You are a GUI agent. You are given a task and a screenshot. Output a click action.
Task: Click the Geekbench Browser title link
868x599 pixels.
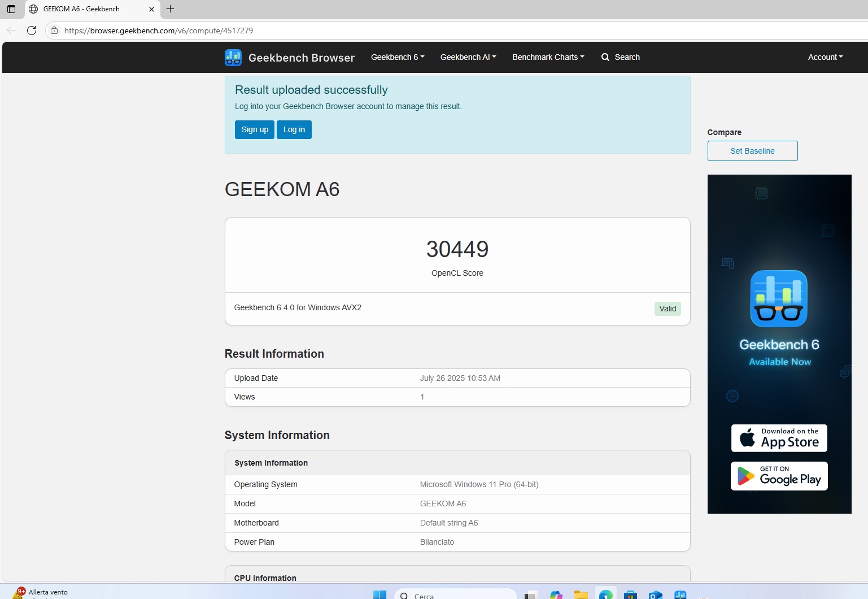point(302,58)
